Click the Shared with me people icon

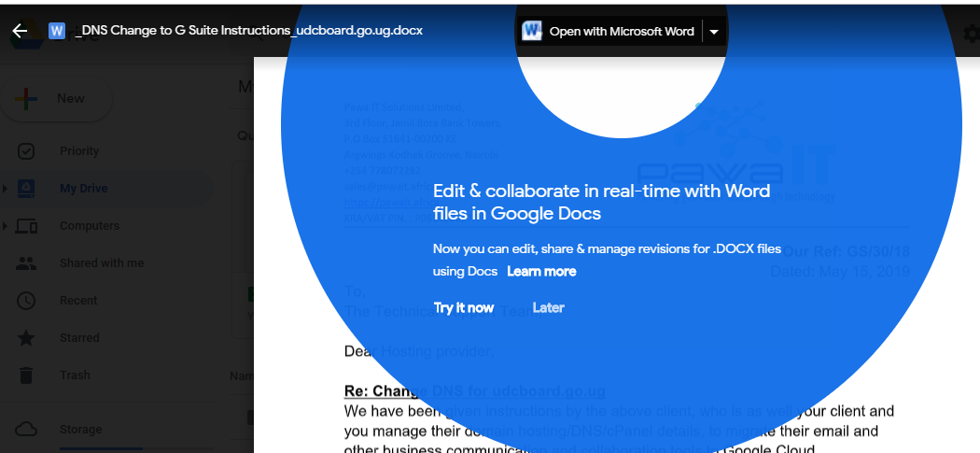pos(25,263)
